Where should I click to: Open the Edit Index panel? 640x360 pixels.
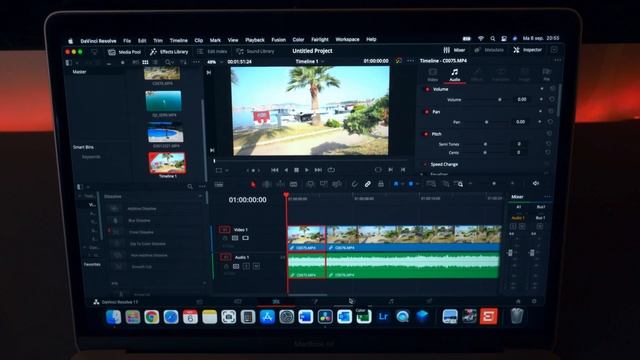pyautogui.click(x=212, y=51)
